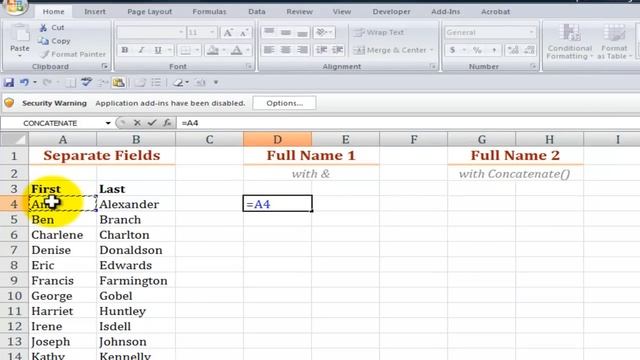Click the Office button orb
Screen dimensions: 640x360
[x=15, y=6]
